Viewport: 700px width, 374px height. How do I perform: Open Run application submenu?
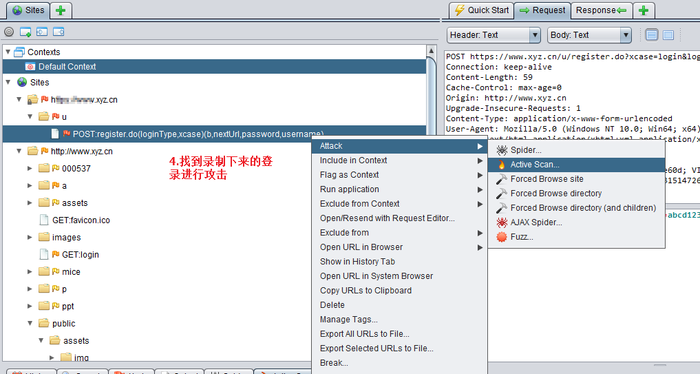click(x=399, y=189)
